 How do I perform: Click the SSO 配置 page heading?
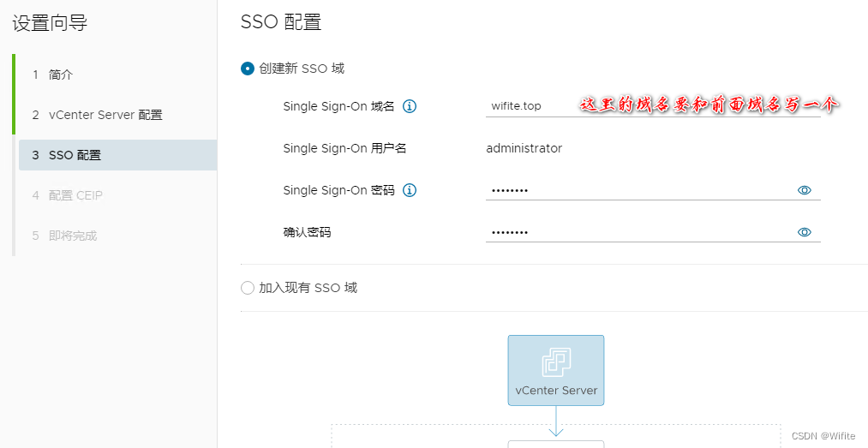[x=281, y=22]
